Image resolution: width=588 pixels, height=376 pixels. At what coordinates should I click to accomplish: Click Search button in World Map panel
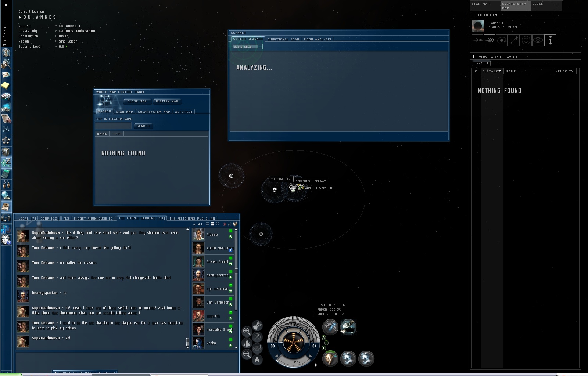[143, 126]
